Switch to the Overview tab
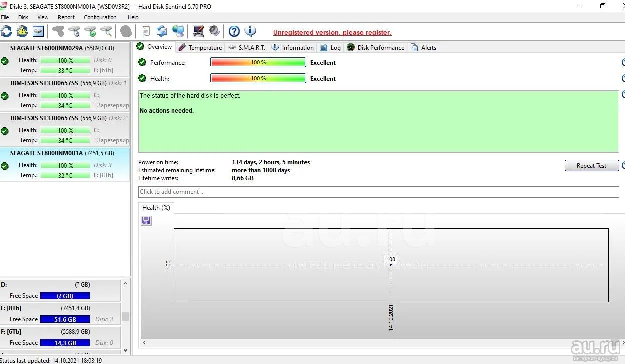Viewport: 625px width, 364px height. pos(154,47)
